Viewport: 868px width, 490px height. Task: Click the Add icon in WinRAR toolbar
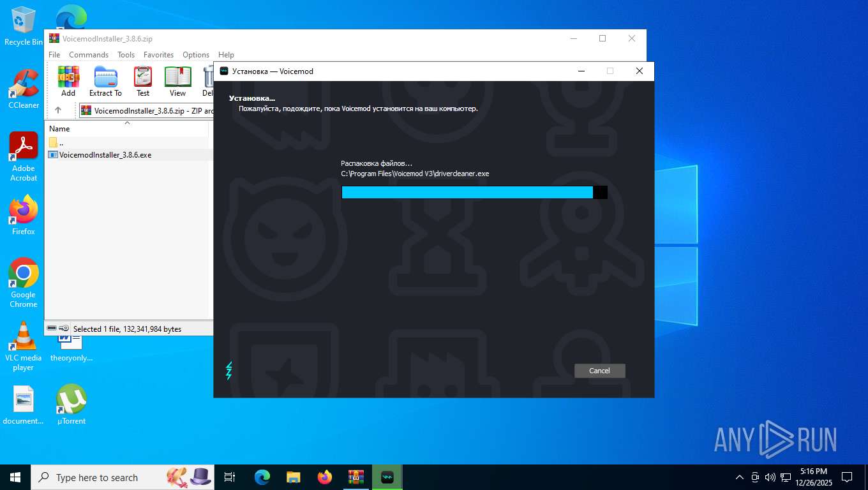[x=68, y=82]
